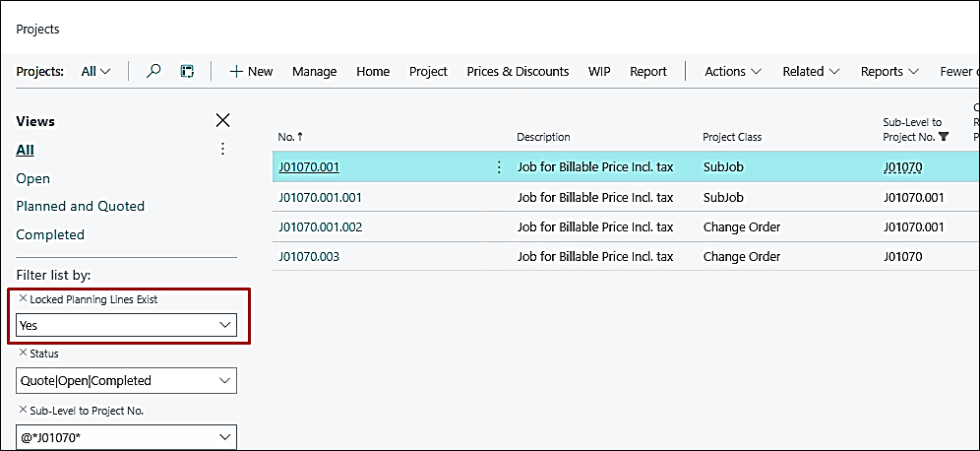This screenshot has width=980, height=451.
Task: Open the Report menu
Action: (648, 71)
